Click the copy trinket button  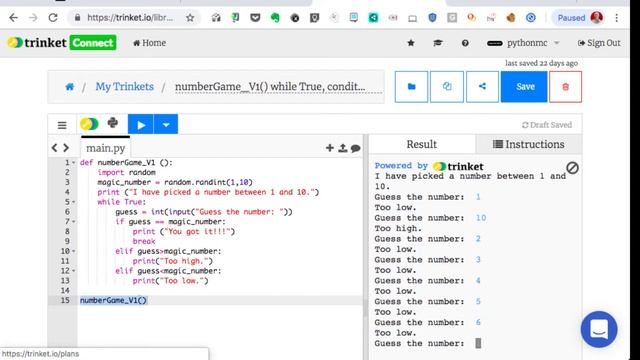pyautogui.click(x=447, y=87)
